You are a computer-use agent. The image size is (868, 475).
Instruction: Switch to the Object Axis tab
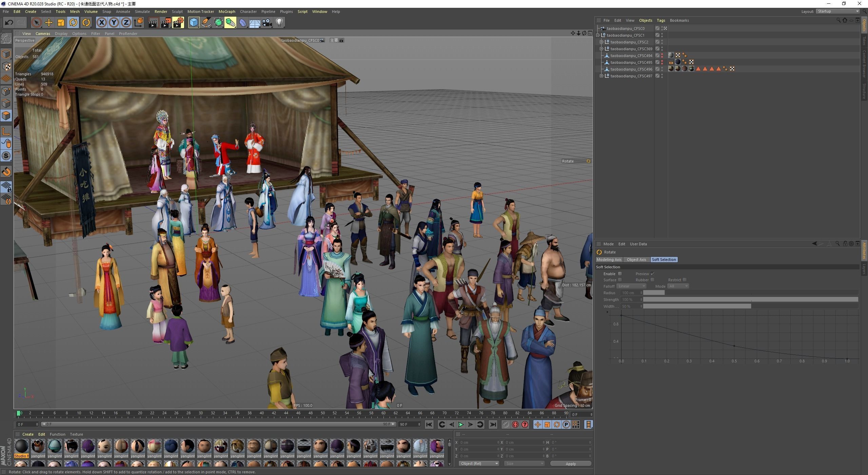(x=636, y=260)
